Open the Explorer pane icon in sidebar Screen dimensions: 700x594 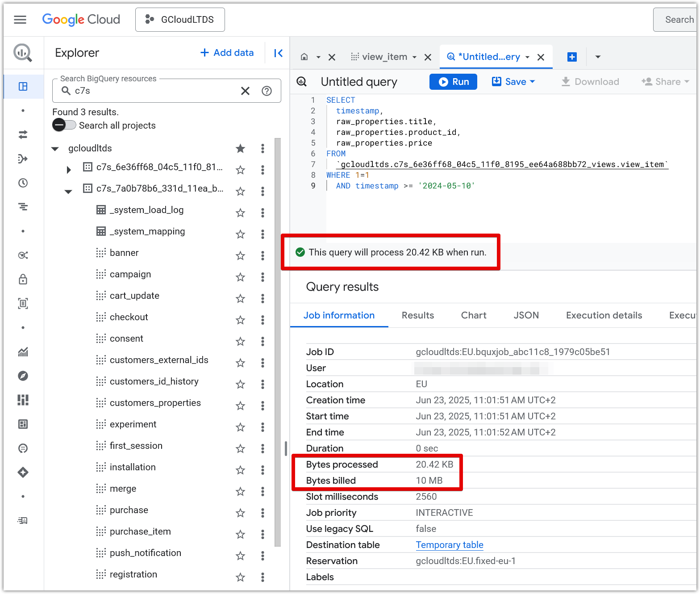point(23,86)
